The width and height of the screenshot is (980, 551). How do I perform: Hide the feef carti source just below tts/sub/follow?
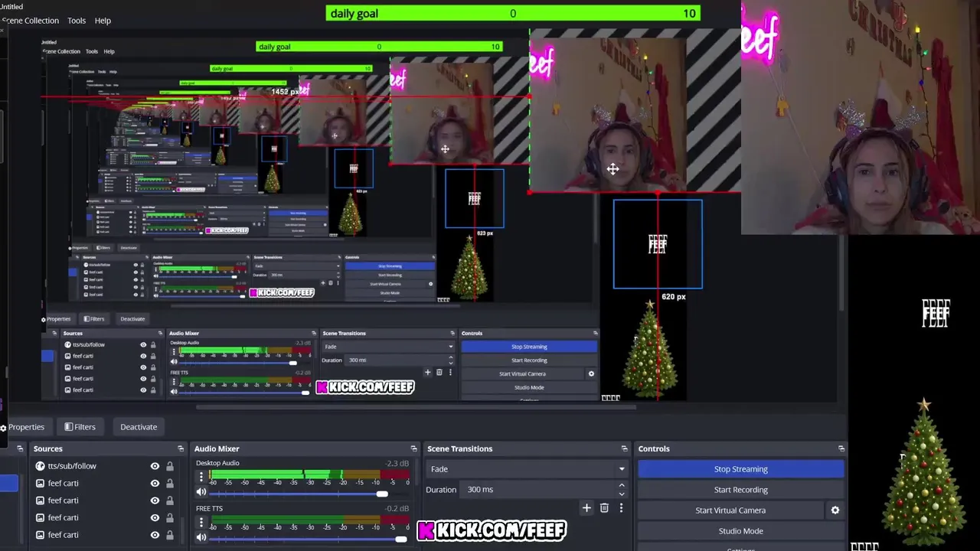coord(155,483)
